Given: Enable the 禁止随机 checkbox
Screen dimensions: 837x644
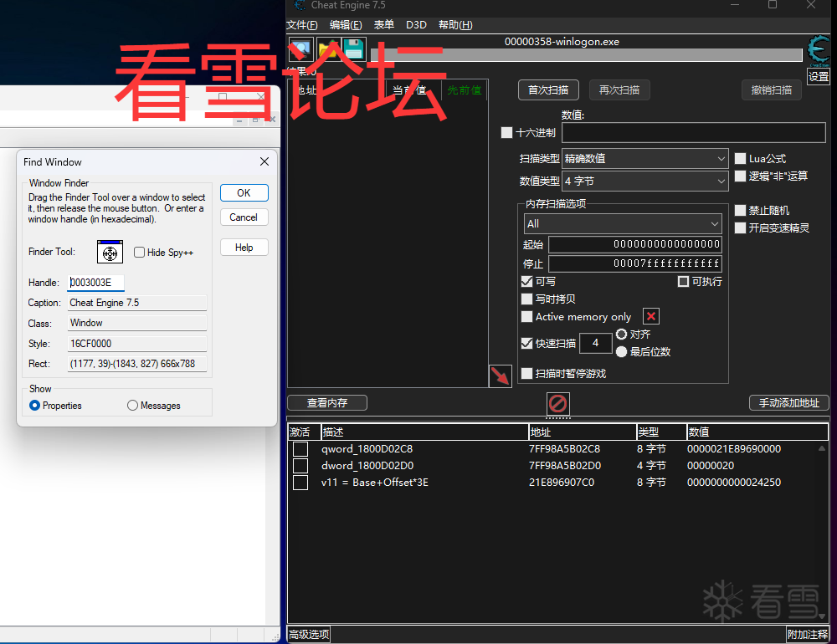Looking at the screenshot, I should tap(741, 210).
